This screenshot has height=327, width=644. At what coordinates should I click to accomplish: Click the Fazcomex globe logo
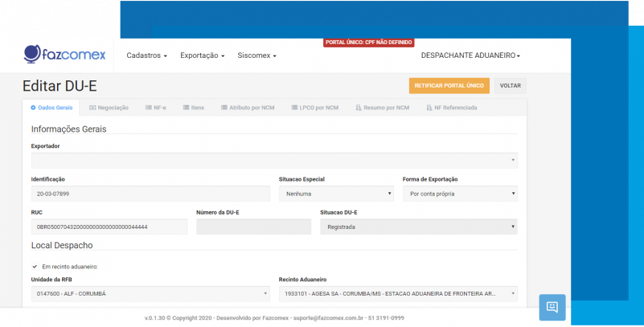(32, 55)
